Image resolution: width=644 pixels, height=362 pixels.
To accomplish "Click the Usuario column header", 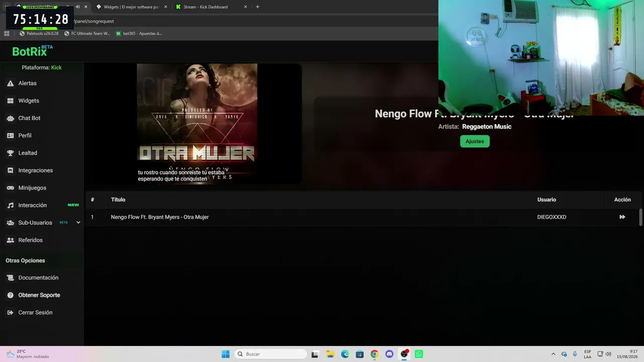I will tap(546, 200).
